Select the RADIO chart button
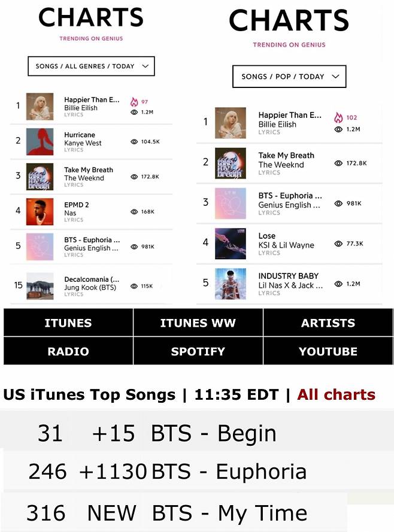This screenshot has height=532, width=394. click(68, 351)
